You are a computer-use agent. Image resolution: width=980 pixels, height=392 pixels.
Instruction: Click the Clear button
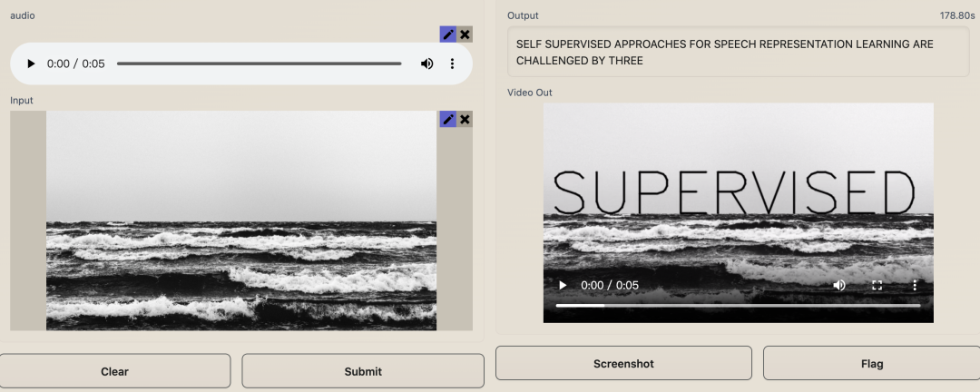pos(115,371)
